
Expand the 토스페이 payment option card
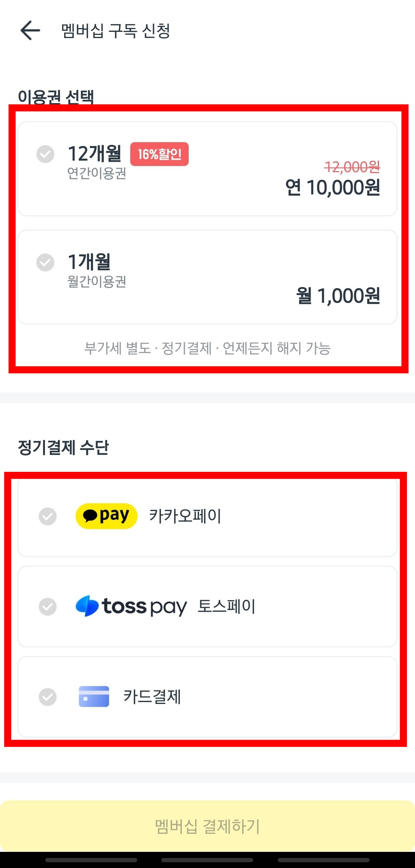tap(207, 607)
